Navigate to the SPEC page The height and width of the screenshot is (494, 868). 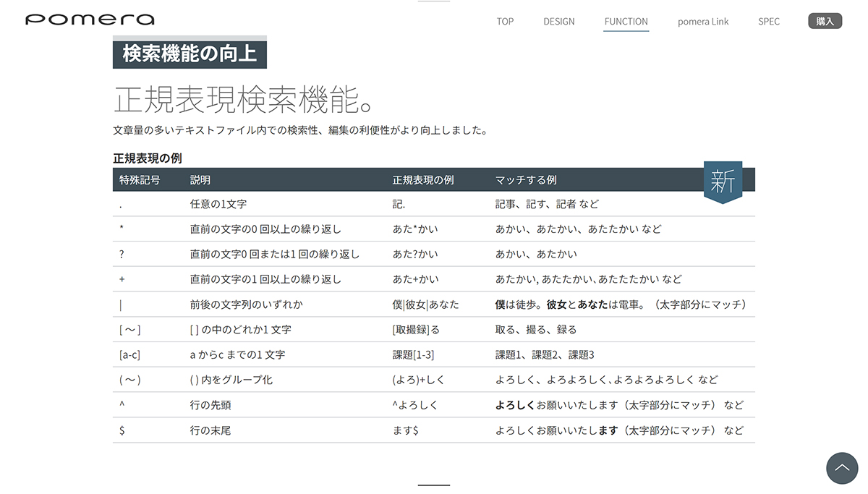(x=769, y=22)
